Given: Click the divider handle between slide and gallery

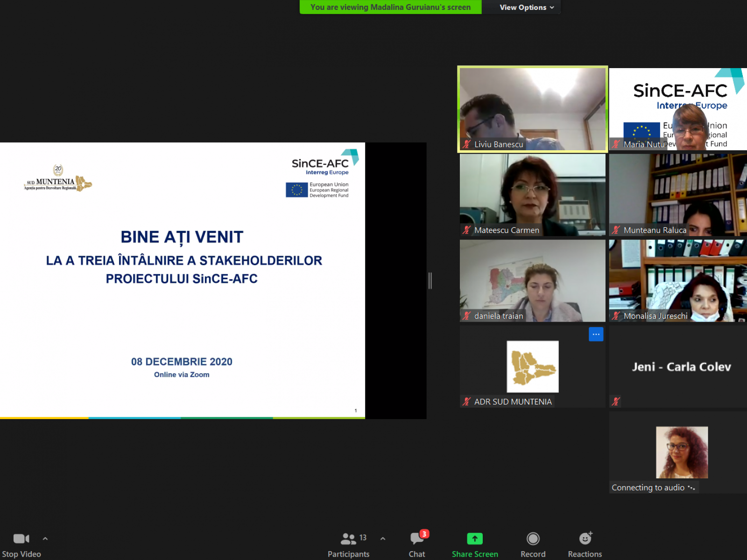Looking at the screenshot, I should 430,280.
